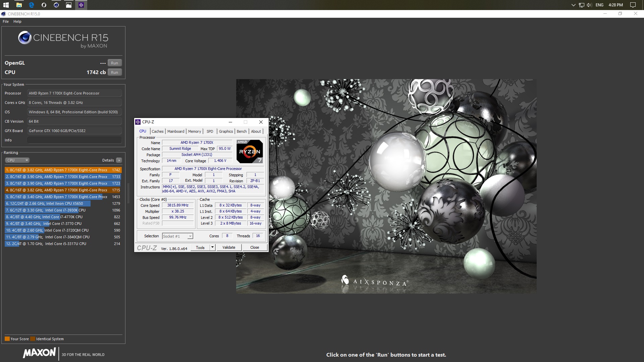Click the Core Voltage value 1.406 V
This screenshot has height=362, width=644.
click(x=220, y=161)
